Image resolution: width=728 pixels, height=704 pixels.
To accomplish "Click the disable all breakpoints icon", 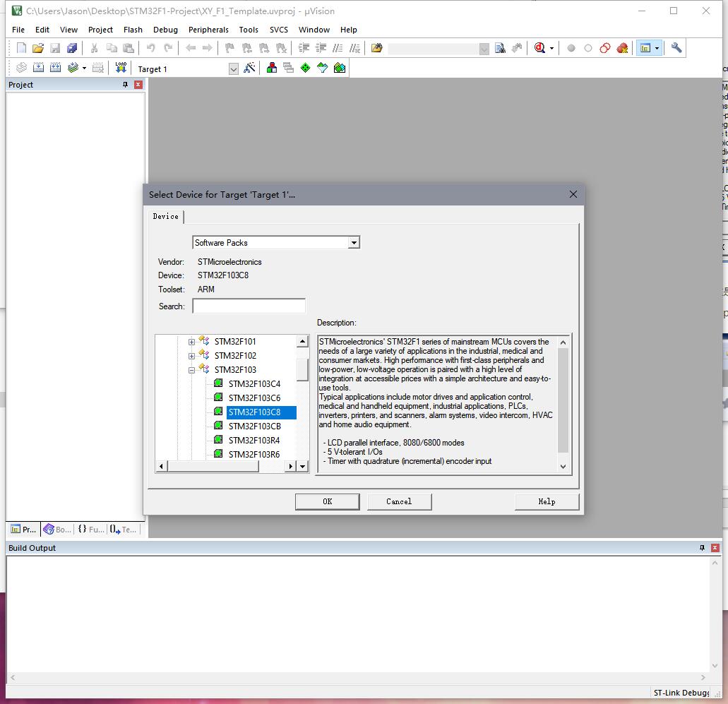I will 605,48.
